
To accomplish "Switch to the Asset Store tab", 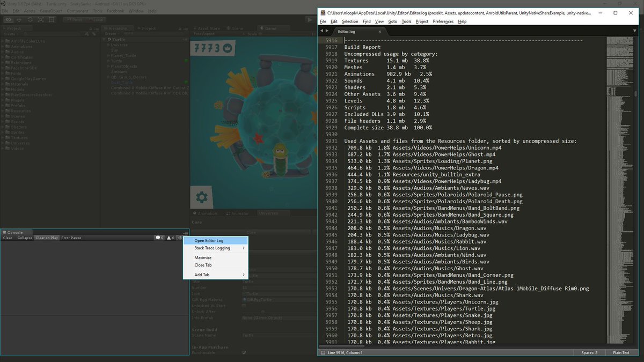I will click(207, 28).
